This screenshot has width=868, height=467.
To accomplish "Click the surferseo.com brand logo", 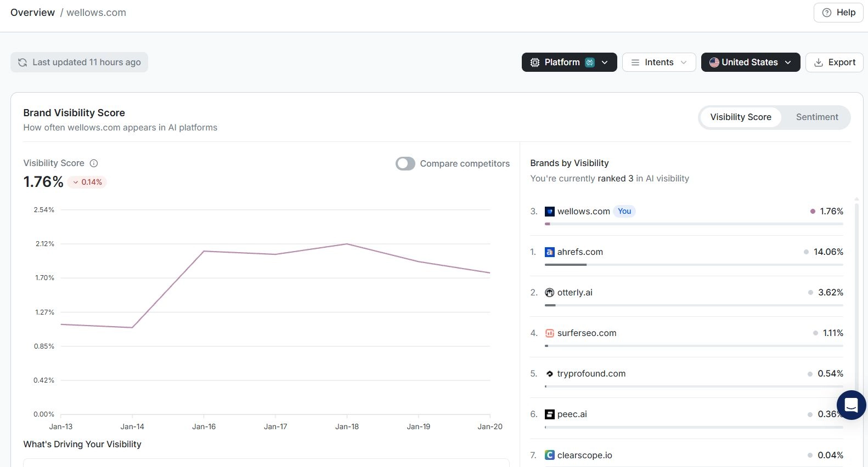I will [x=549, y=333].
